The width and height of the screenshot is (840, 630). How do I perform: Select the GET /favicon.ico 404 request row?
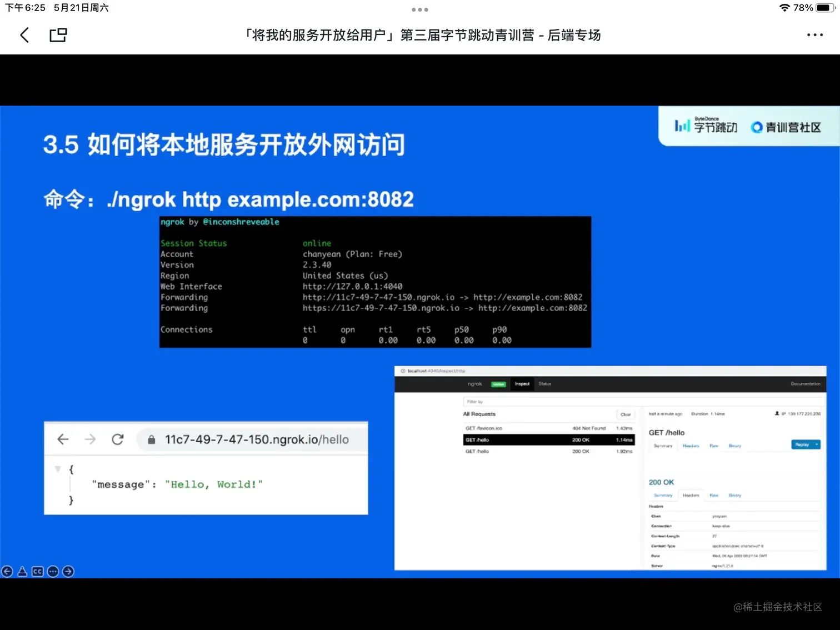[549, 428]
